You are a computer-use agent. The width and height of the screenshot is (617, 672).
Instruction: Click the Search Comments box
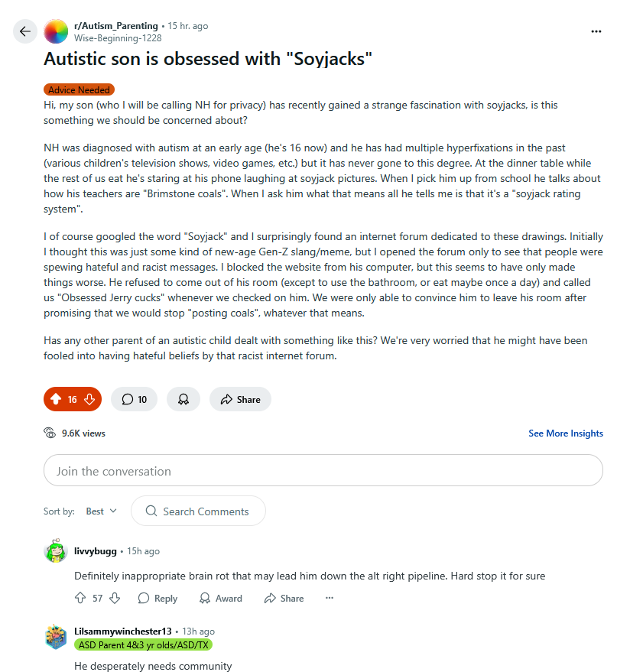point(198,511)
